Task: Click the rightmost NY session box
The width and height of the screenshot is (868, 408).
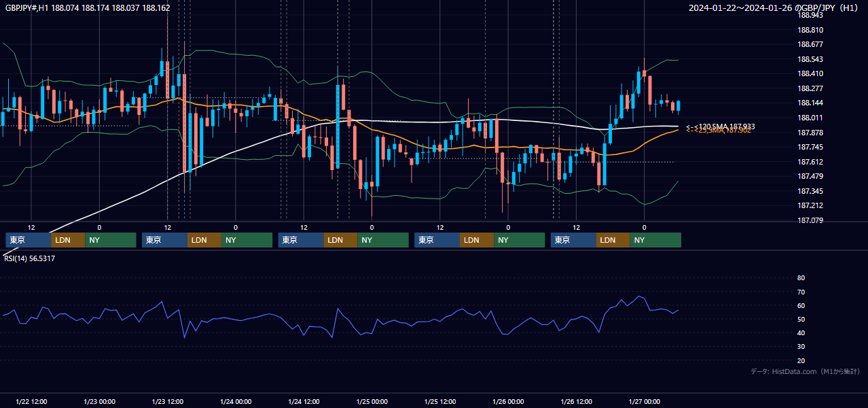Action: pyautogui.click(x=655, y=240)
